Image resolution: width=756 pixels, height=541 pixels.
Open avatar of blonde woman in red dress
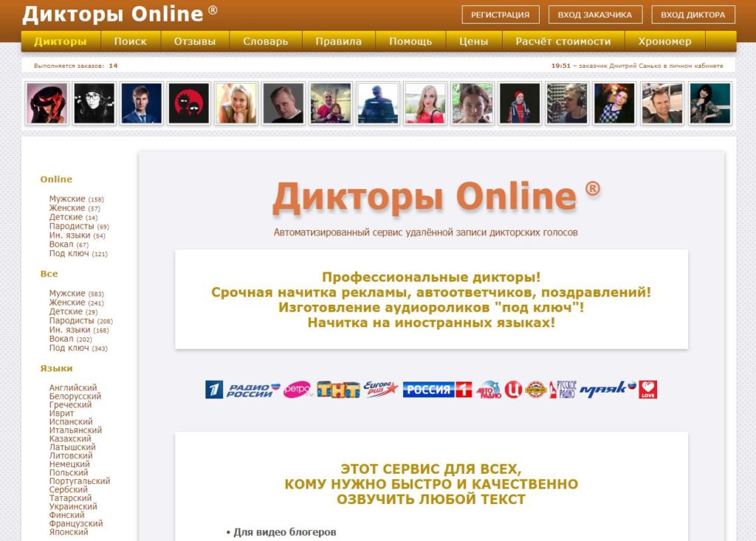point(425,103)
